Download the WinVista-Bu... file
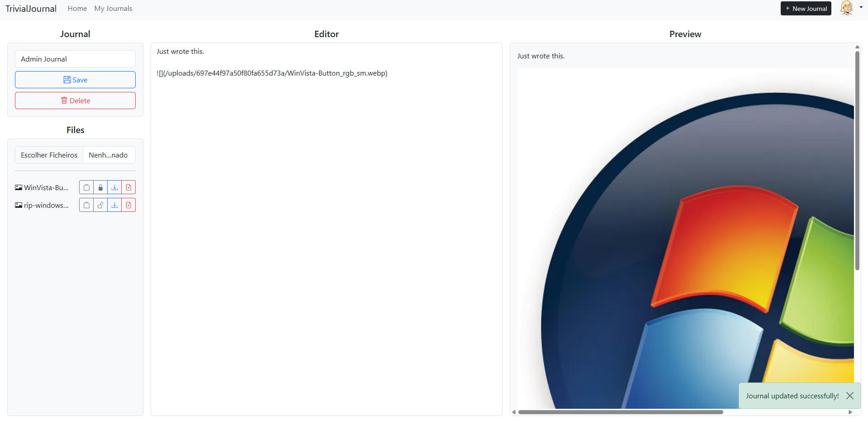The image size is (868, 421). point(114,187)
